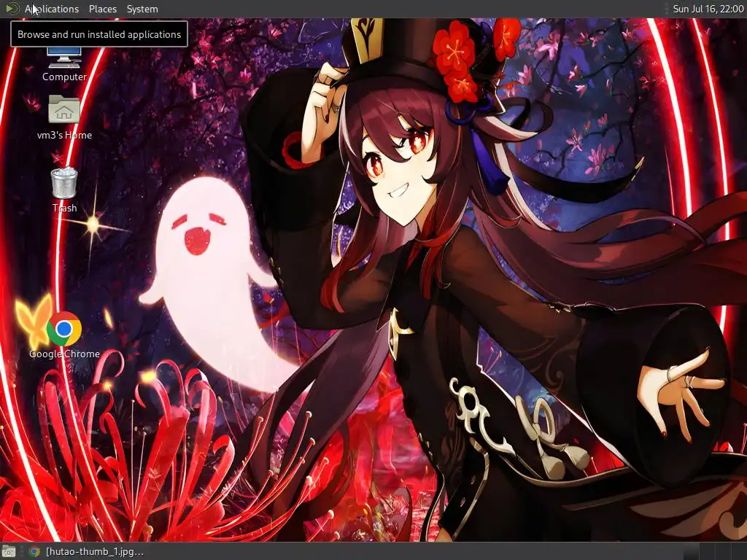
Task: Click the Show Desktop icon in bottom panel
Action: pos(9,551)
